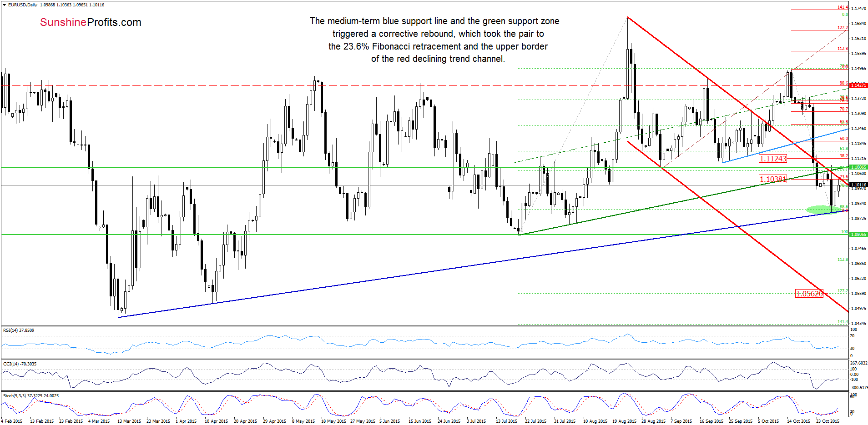Click the 1.06850 value on price axis

[858, 264]
